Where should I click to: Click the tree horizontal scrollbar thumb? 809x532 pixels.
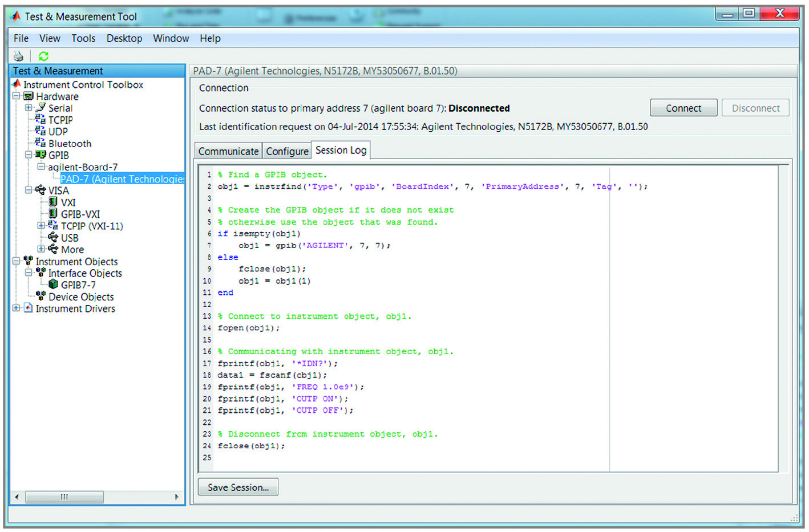[64, 497]
